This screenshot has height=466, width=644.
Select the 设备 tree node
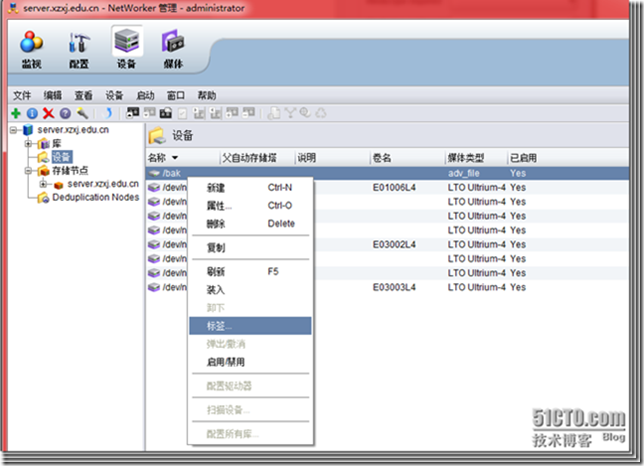click(62, 157)
